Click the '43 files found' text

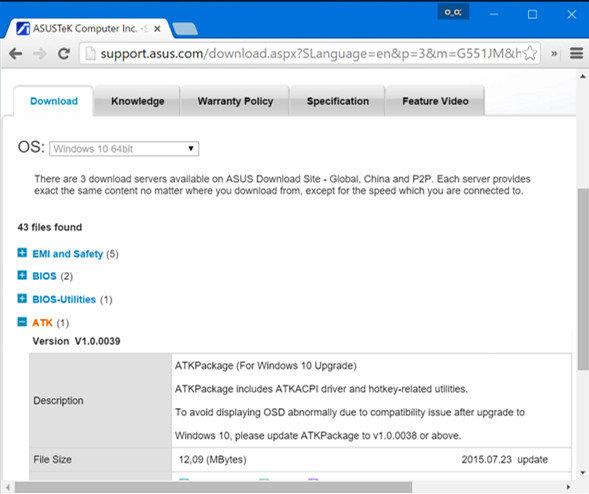(x=50, y=227)
